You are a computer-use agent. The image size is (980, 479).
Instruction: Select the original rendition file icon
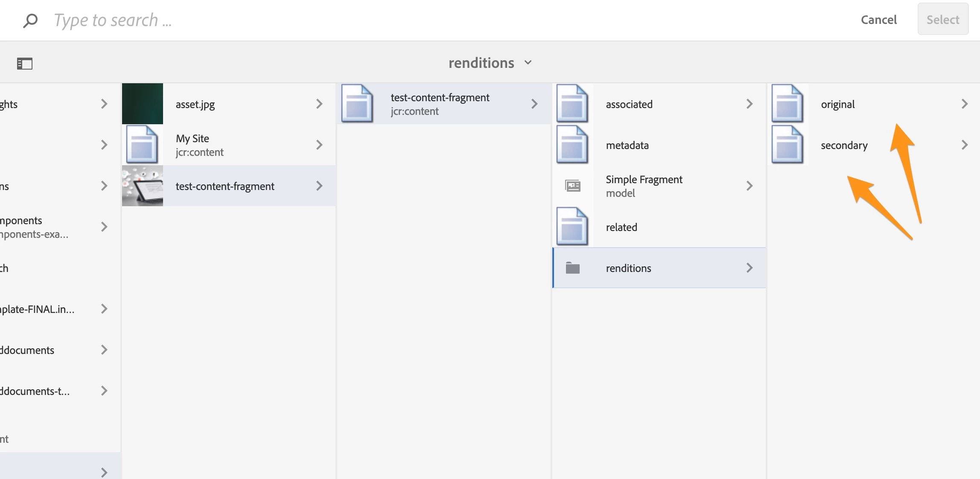[787, 104]
